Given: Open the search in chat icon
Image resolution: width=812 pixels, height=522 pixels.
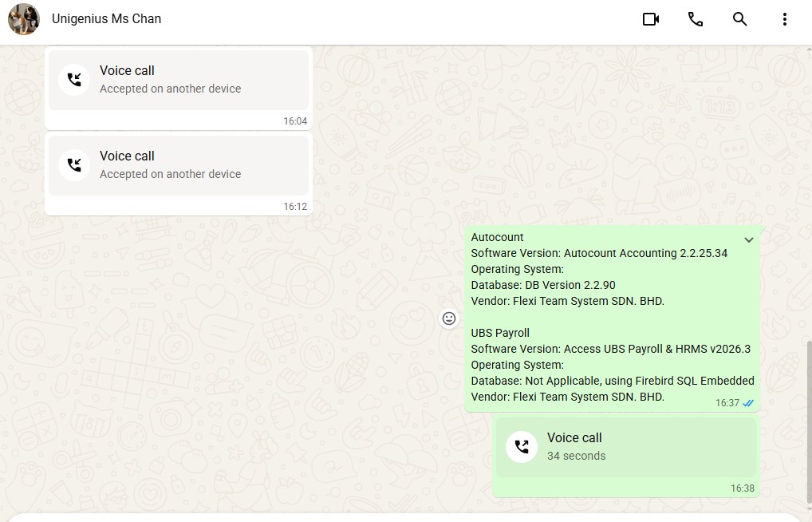Looking at the screenshot, I should click(x=739, y=19).
